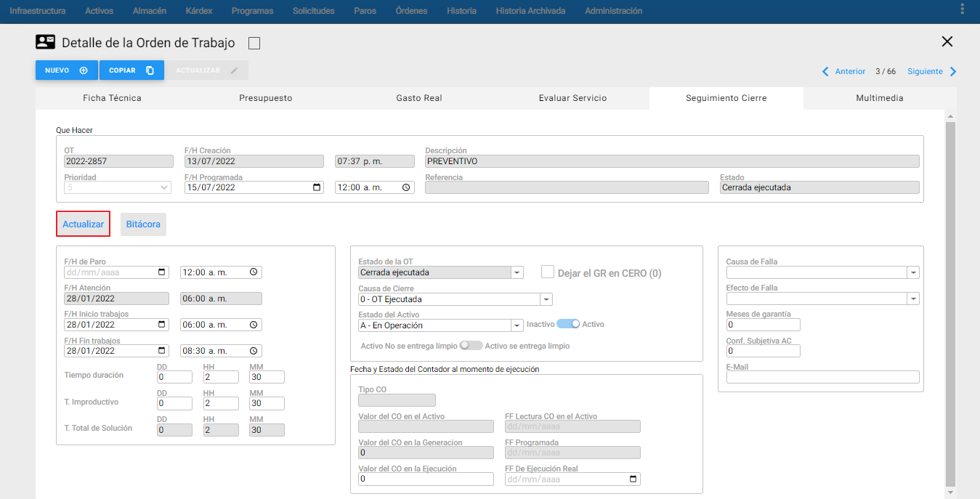Switch to the Presupuesto tab
980x499 pixels.
[266, 98]
